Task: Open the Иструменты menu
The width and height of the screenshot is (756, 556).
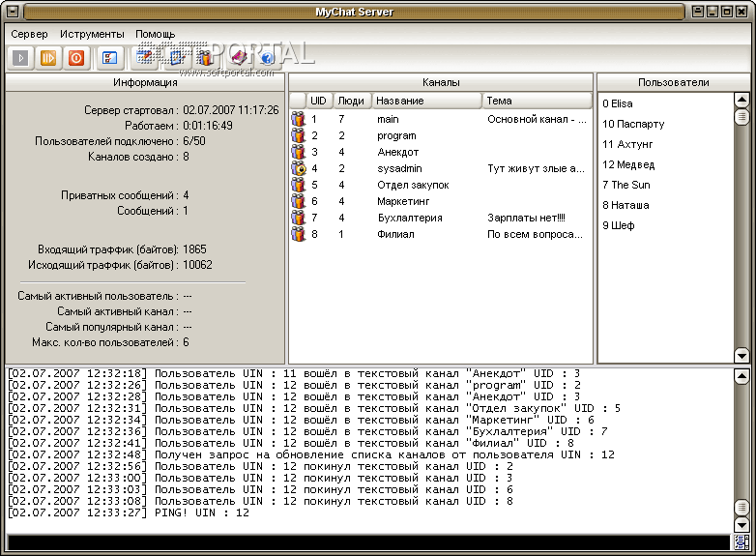Action: (92, 34)
